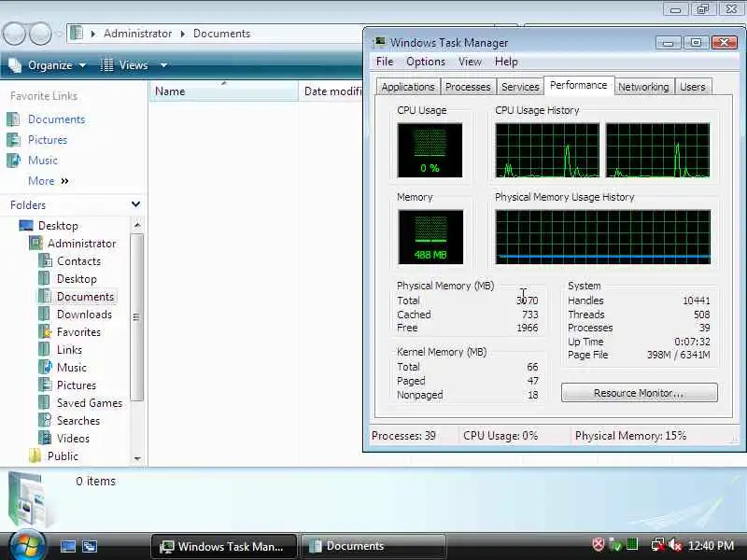Click address bar folder icon
This screenshot has height=560, width=747.
coord(77,34)
